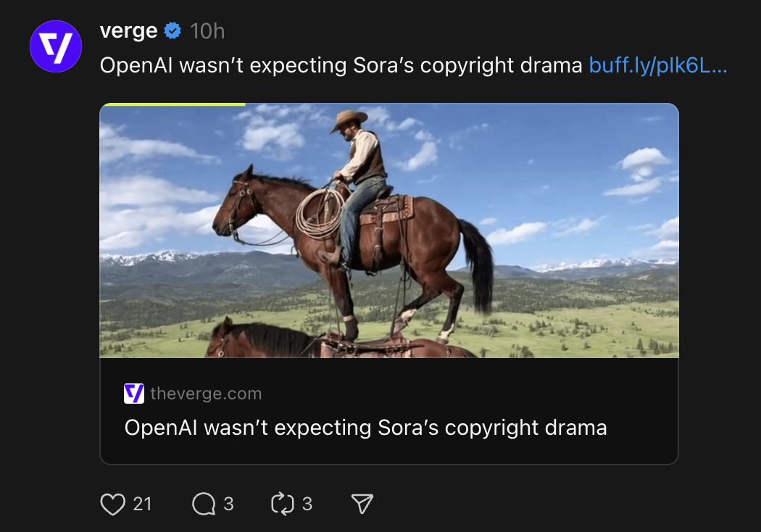Click the like count of 21
The image size is (761, 532).
[143, 504]
